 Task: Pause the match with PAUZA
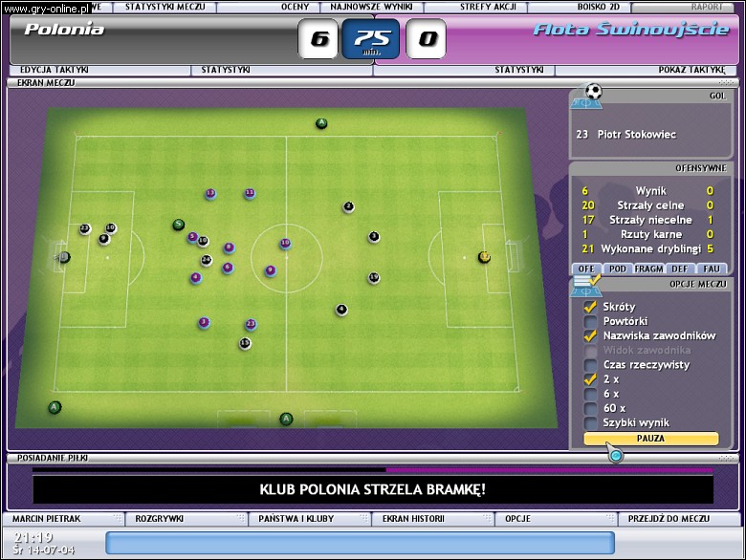coord(651,439)
